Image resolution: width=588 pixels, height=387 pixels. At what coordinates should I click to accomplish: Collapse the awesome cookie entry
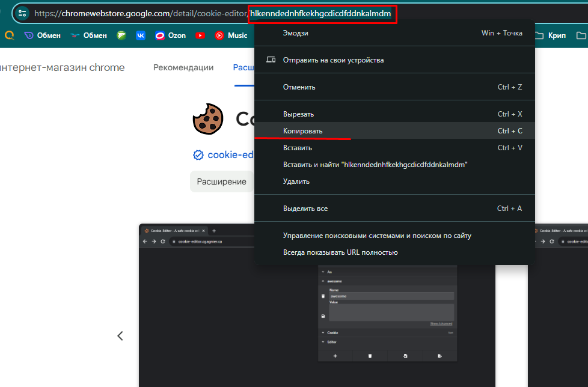tap(323, 281)
